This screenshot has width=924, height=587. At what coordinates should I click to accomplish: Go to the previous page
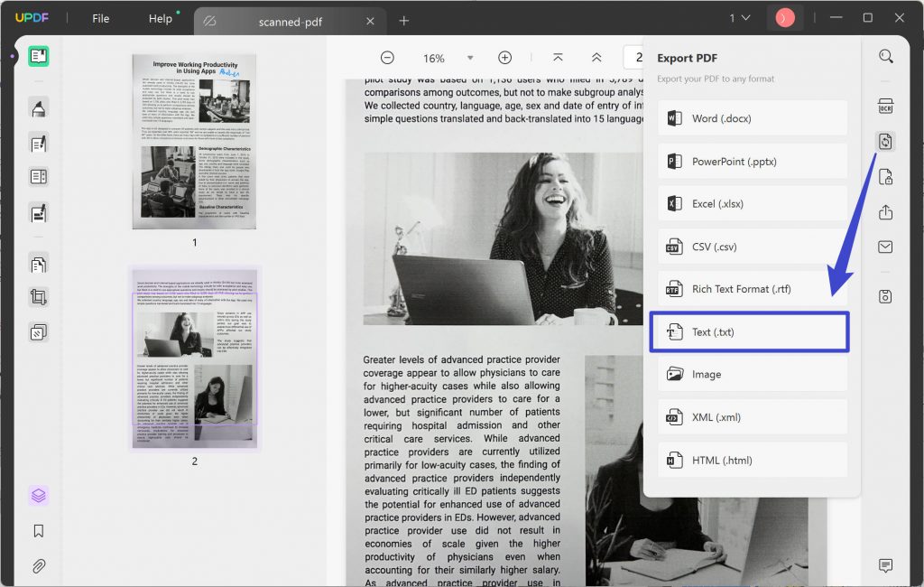tap(596, 58)
